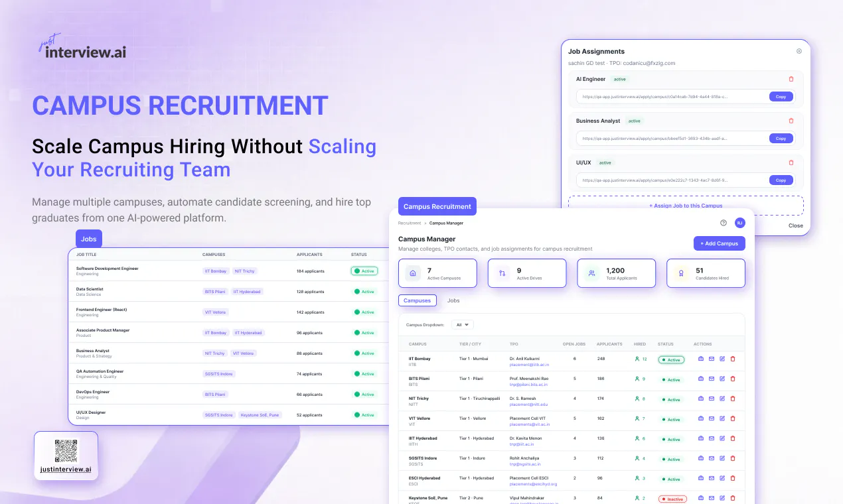
Task: Click the Active Campuses card icon
Action: tap(413, 273)
